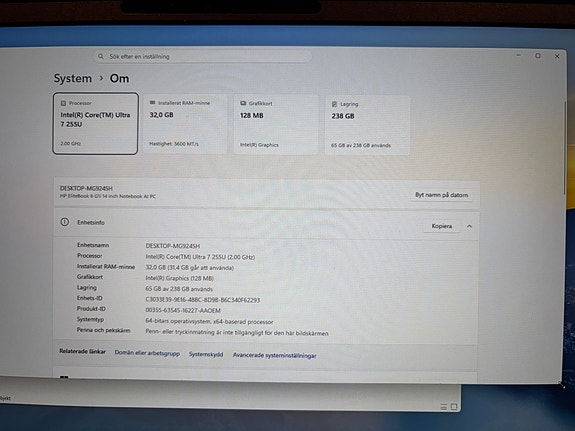Click the Installerat RAM-minne icon
Screen dimensions: 575x431
click(x=153, y=103)
